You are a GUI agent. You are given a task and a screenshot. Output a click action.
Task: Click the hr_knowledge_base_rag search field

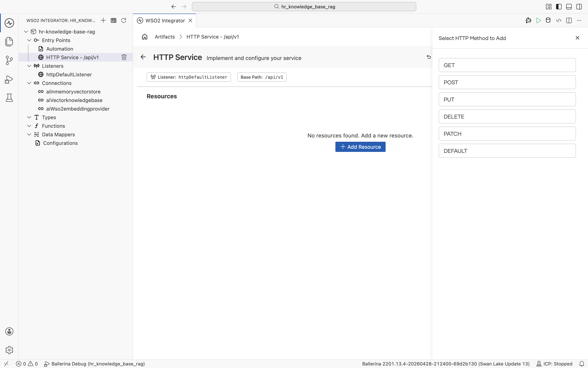coord(304,7)
